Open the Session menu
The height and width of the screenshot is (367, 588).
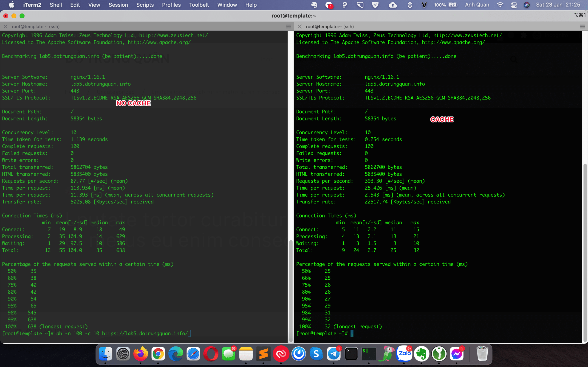click(118, 5)
